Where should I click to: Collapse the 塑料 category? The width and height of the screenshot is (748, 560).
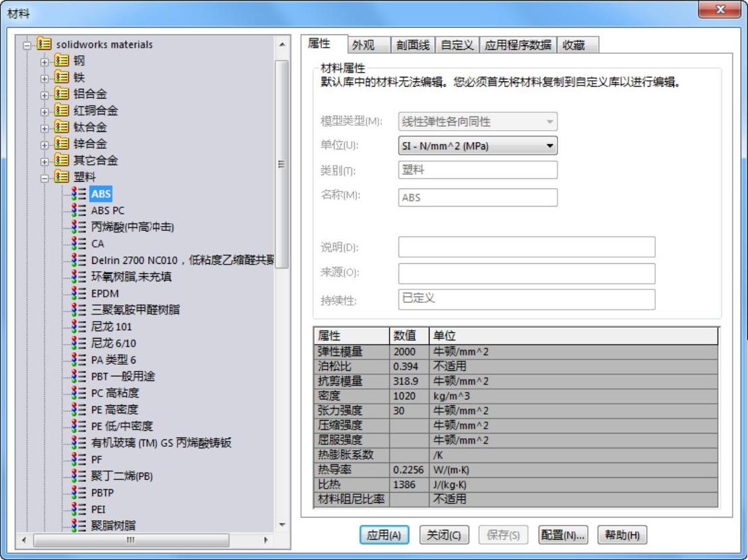(x=44, y=178)
